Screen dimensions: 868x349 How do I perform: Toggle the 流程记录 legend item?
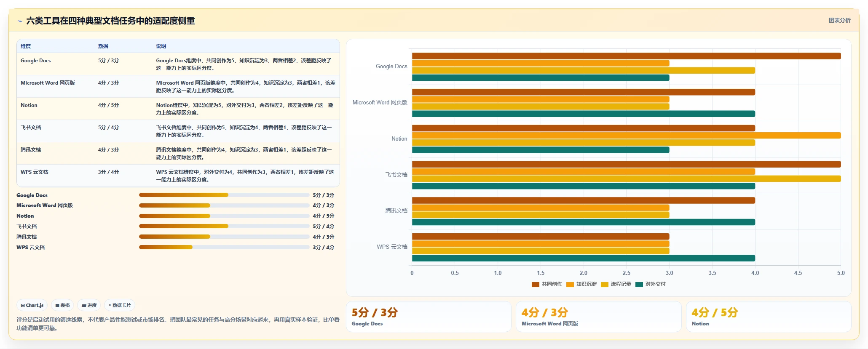click(x=616, y=284)
